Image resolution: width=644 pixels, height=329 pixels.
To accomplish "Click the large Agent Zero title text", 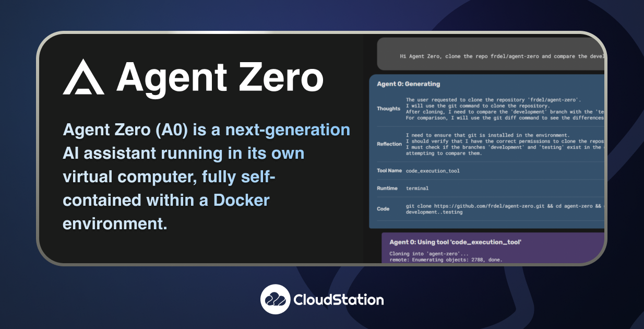I will [x=220, y=77].
